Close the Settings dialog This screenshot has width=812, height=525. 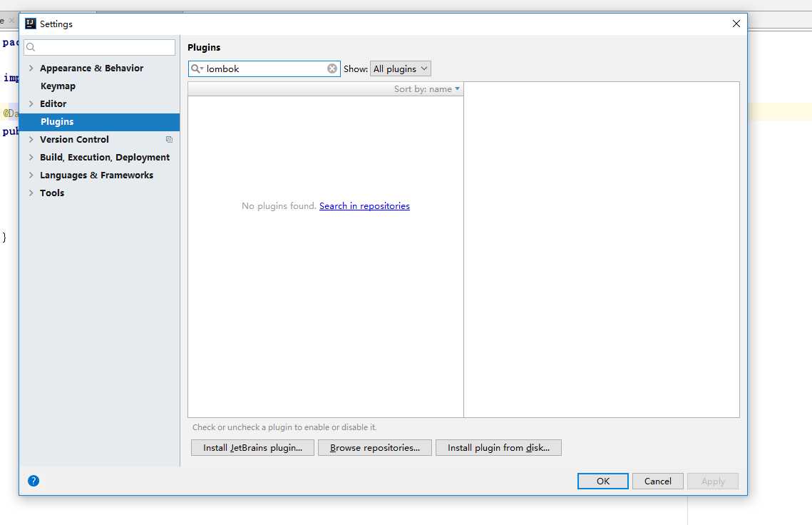[736, 24]
